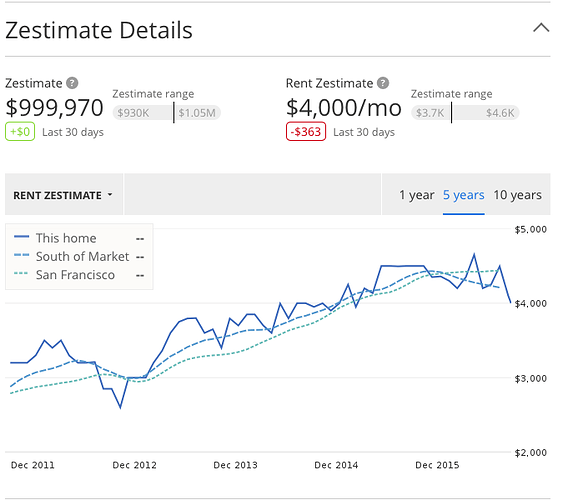
Task: Click Last 30 days next to -$363
Action: pos(364,132)
